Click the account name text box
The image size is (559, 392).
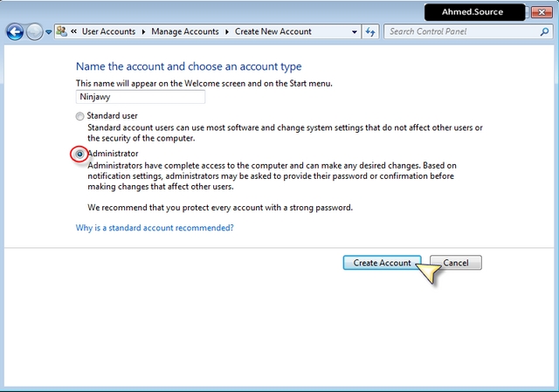click(x=141, y=97)
